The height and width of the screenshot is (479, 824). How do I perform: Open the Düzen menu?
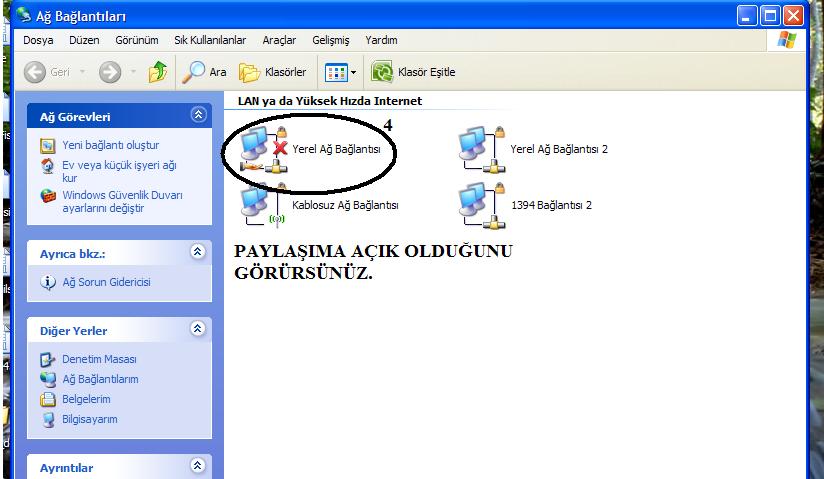84,40
